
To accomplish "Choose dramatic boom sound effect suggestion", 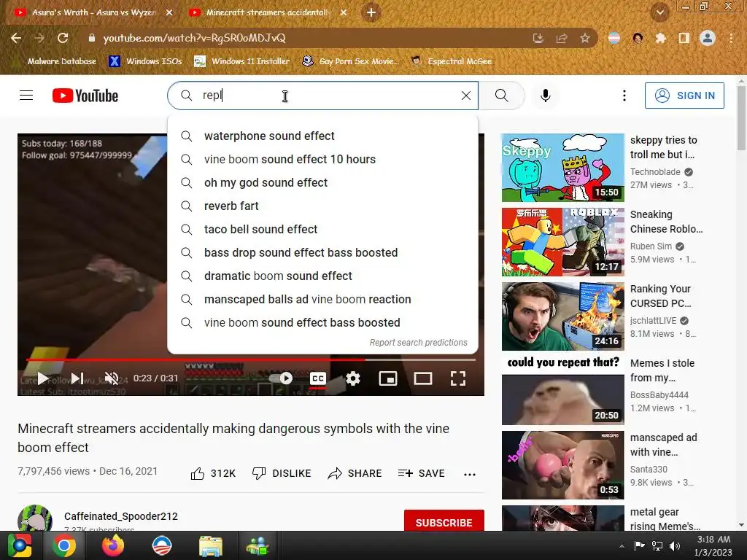I will pyautogui.click(x=322, y=276).
